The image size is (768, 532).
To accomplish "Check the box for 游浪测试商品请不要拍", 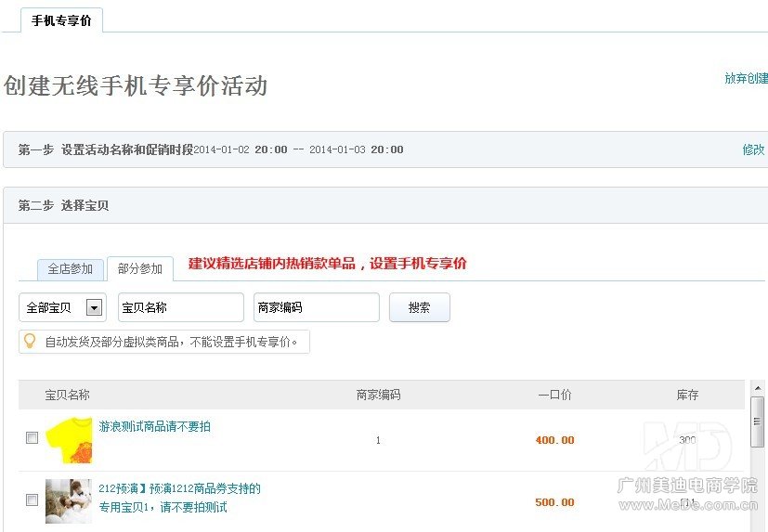I will (32, 437).
